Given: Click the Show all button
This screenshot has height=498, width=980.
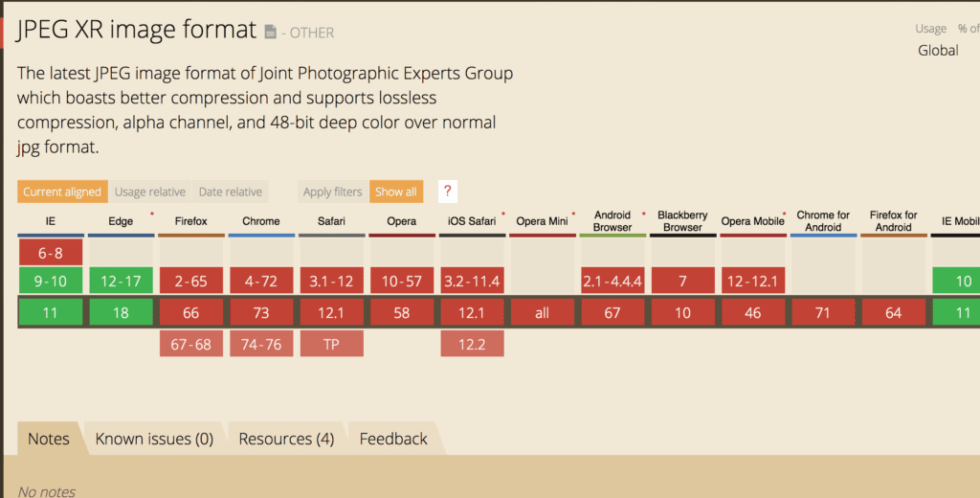Looking at the screenshot, I should pos(396,192).
